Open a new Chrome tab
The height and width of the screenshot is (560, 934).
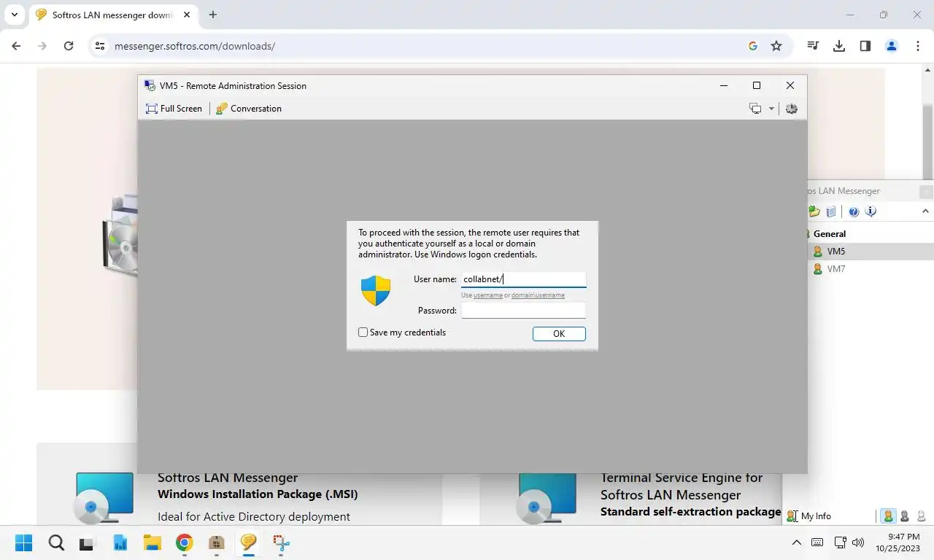click(x=213, y=15)
